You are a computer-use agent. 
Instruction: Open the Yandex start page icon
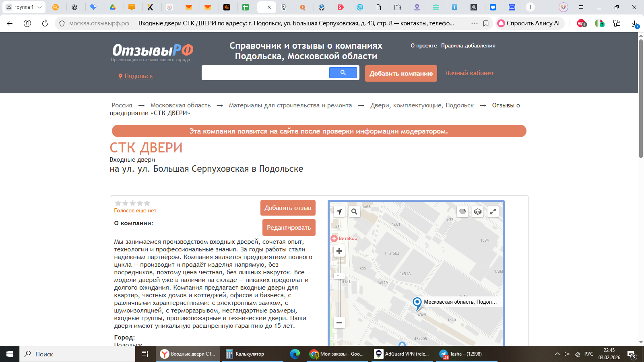click(27, 23)
